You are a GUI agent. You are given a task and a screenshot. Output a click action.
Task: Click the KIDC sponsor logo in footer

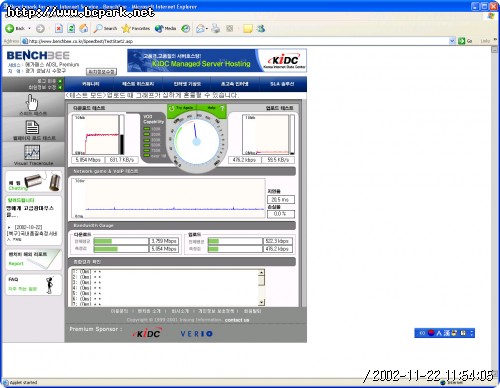click(146, 333)
